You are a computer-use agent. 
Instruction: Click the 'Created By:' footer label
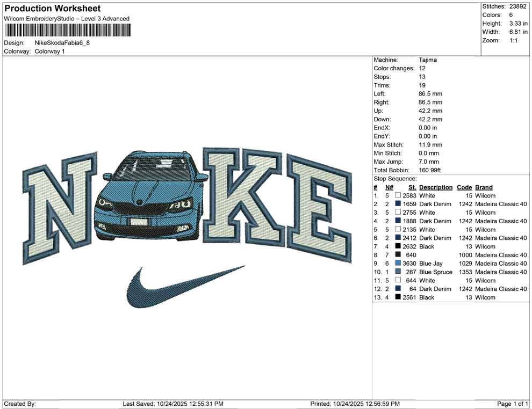20,404
